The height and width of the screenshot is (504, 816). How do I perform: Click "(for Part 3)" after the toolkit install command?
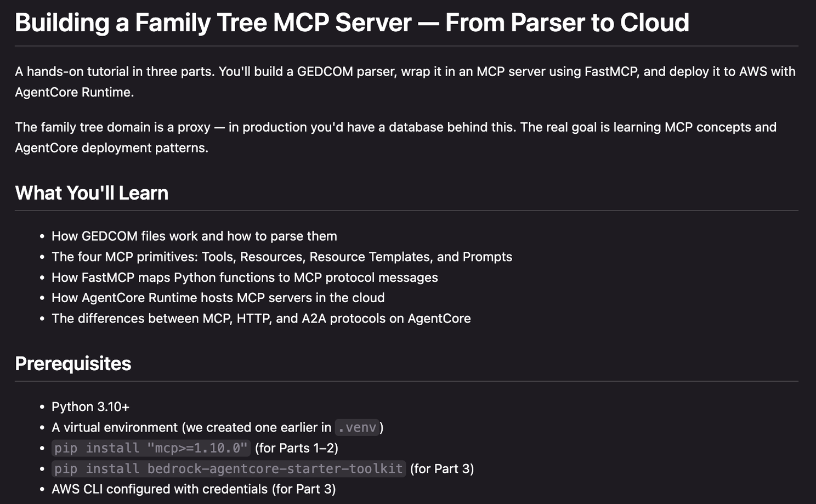click(x=442, y=469)
